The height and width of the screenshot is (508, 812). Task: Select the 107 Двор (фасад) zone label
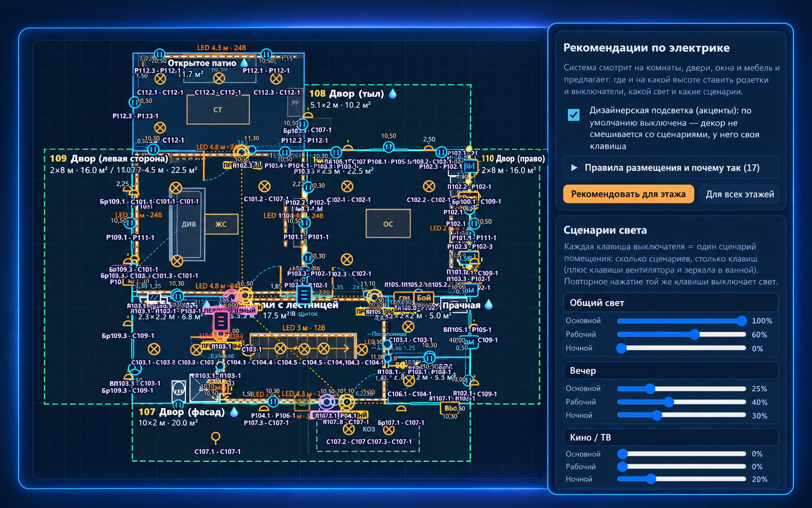[182, 412]
